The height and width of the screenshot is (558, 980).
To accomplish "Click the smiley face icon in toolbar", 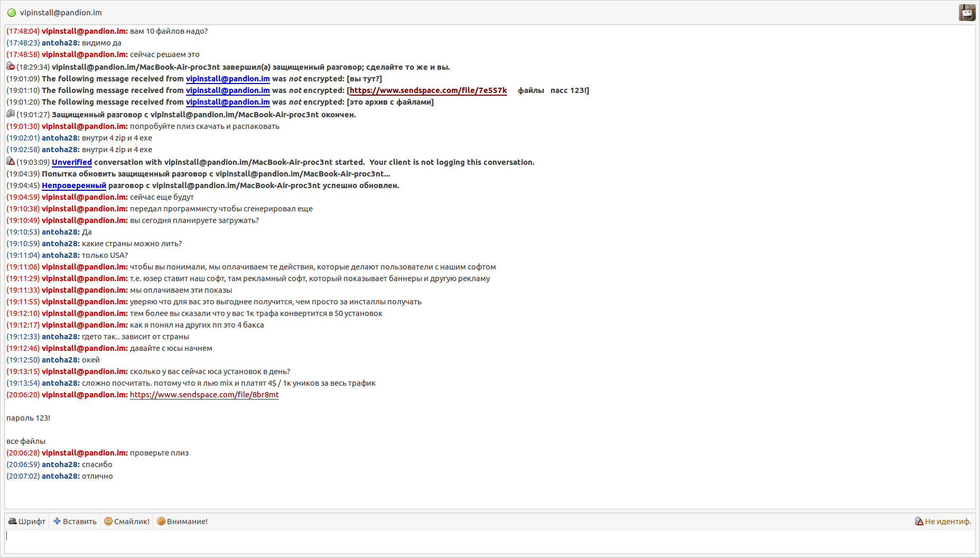I will pos(108,521).
